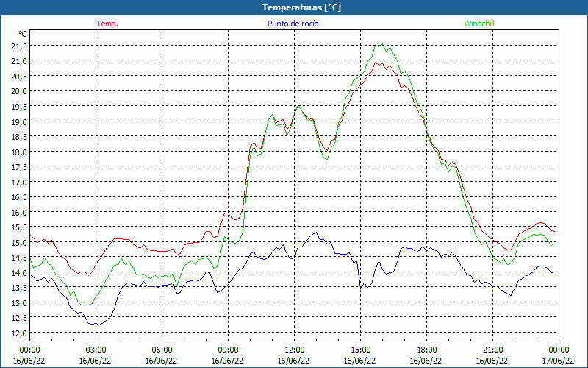Click the 06:00 time axis label
Image resolution: width=588 pixels, height=368 pixels.
pyautogui.click(x=162, y=350)
